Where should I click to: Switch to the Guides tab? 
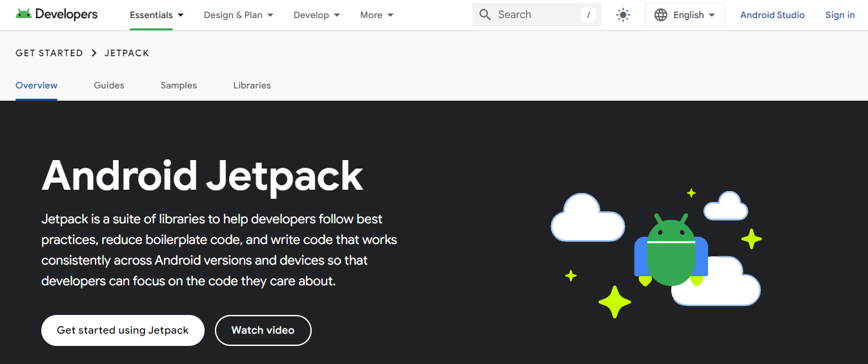pos(109,85)
